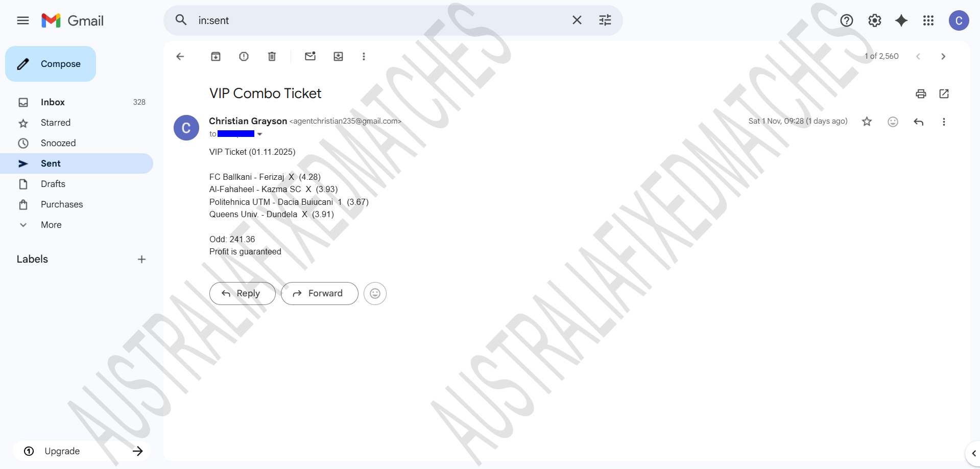Click the Reply button below the message
The height and width of the screenshot is (469, 980).
point(243,293)
